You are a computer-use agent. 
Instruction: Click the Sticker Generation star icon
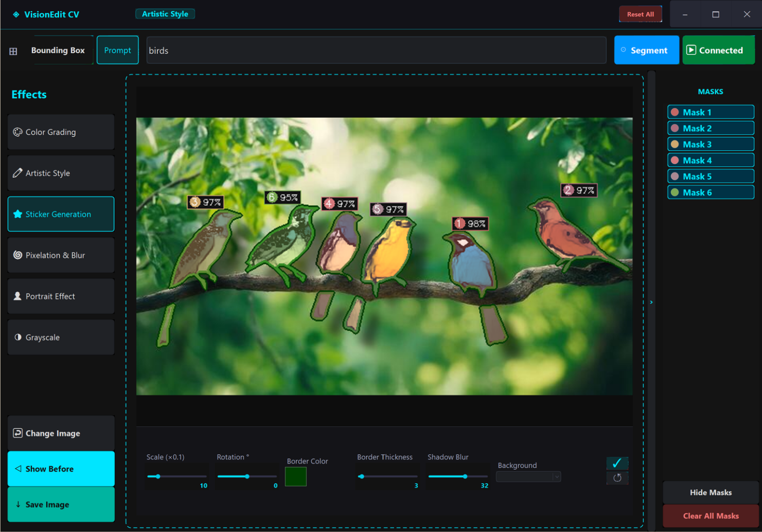pos(17,214)
